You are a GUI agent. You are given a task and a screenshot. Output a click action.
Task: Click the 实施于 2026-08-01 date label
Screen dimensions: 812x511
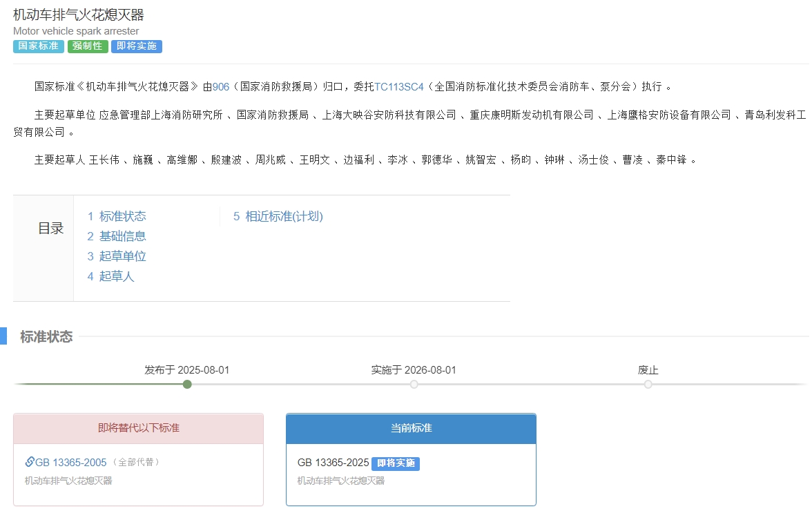pyautogui.click(x=414, y=370)
